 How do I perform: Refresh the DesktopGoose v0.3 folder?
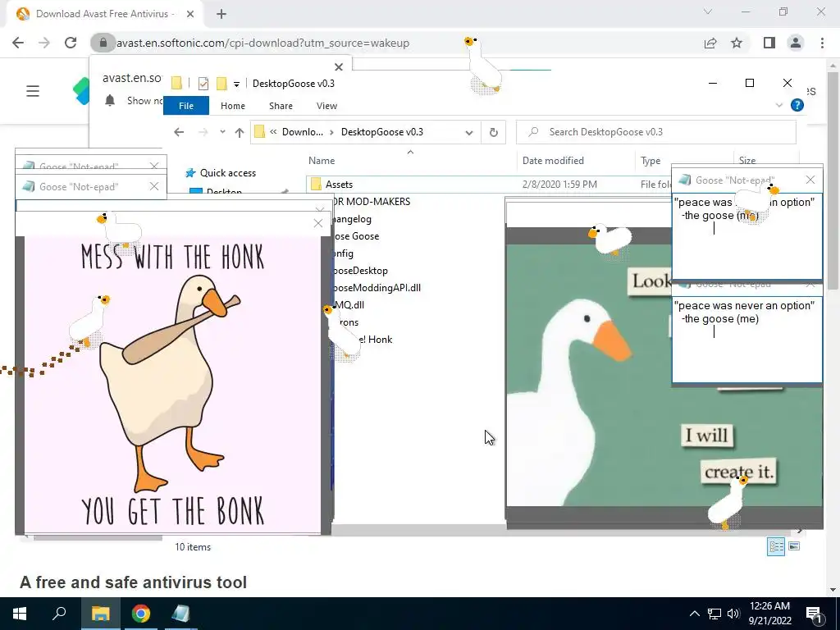click(493, 132)
